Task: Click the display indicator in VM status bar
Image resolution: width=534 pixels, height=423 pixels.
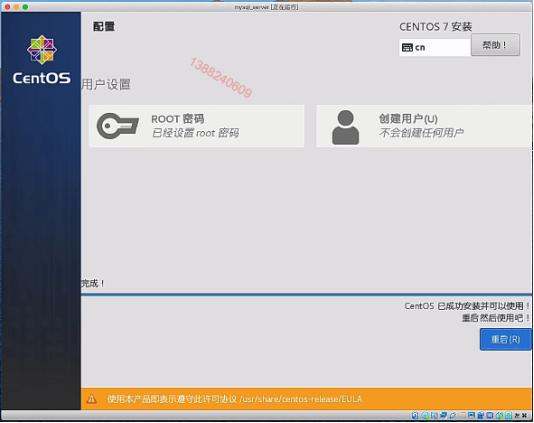Action: click(471, 415)
